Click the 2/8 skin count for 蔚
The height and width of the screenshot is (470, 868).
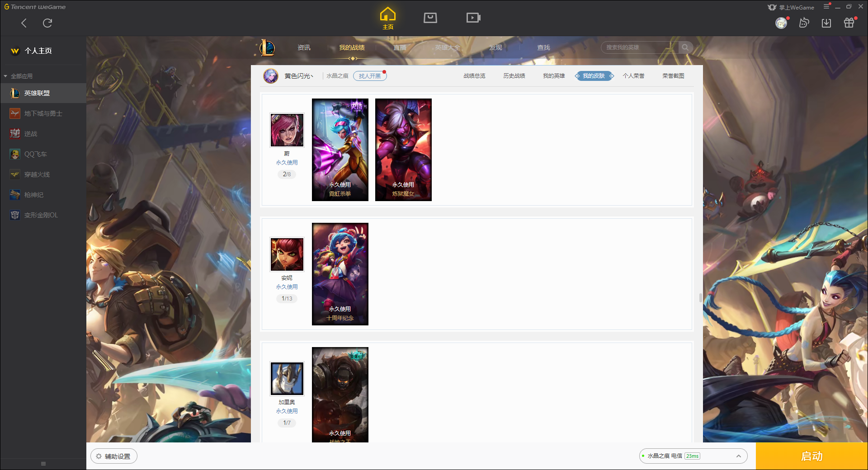[287, 174]
